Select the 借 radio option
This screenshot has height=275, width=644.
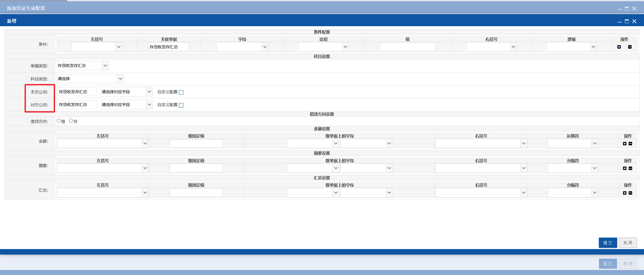[x=59, y=121]
